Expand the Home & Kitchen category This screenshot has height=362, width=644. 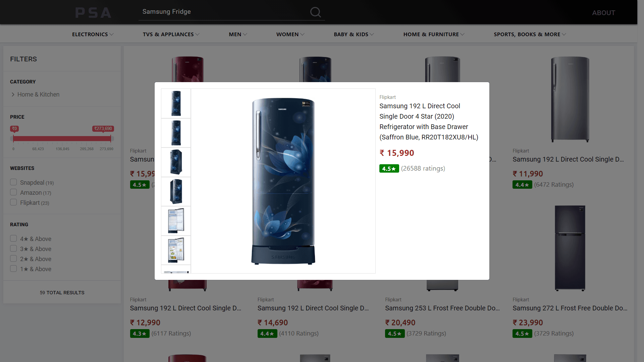pyautogui.click(x=38, y=95)
